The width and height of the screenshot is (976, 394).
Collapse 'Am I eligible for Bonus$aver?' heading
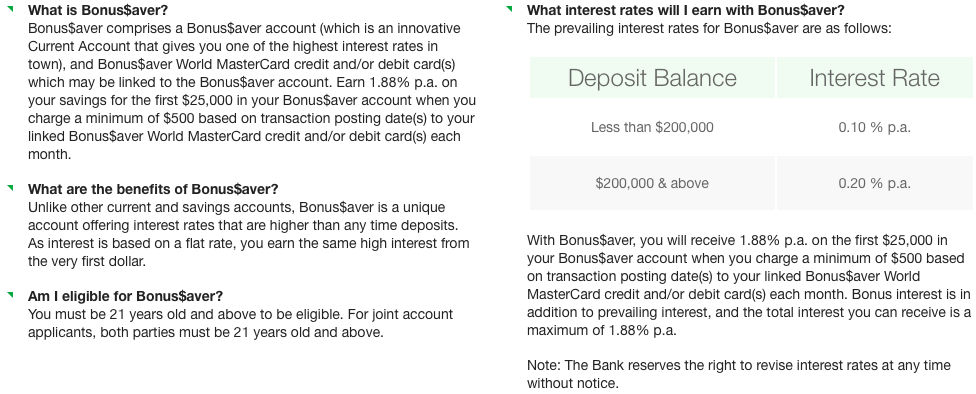pos(125,296)
